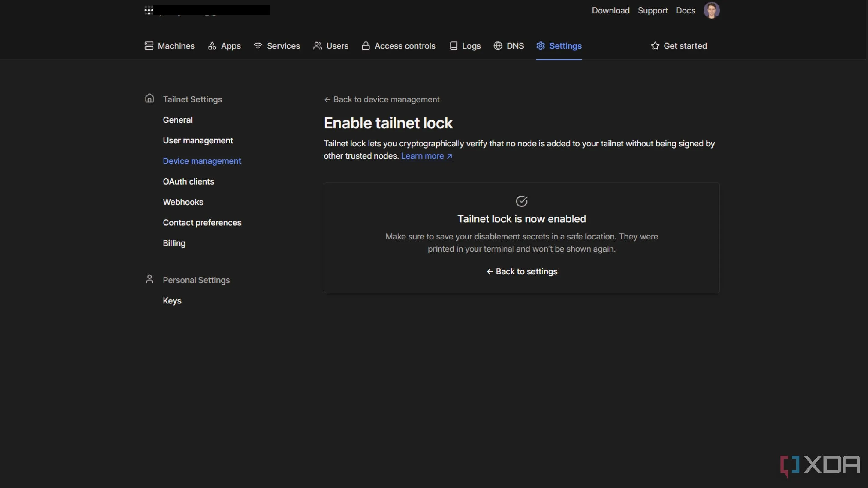
Task: Click the Apps shapes icon
Action: 212,46
